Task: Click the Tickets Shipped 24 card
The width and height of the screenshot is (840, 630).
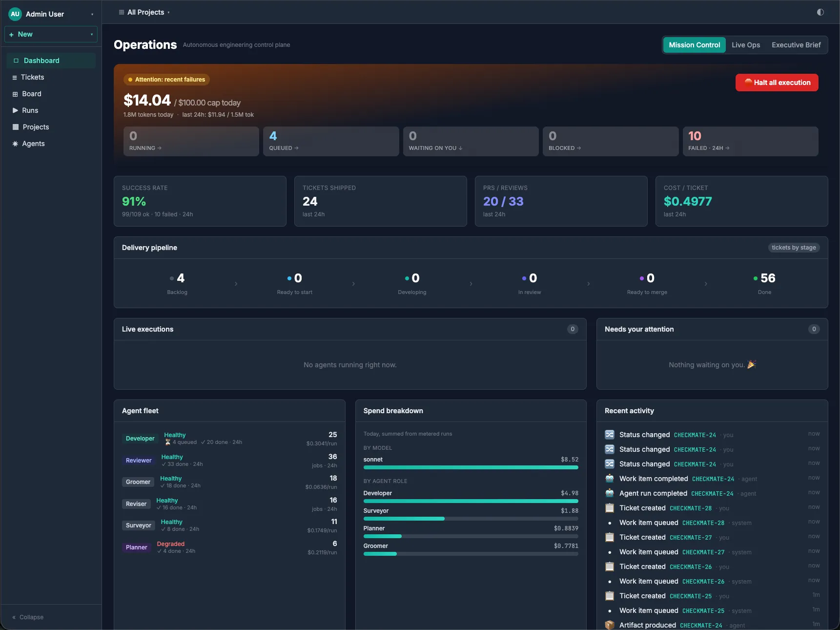Action: click(x=381, y=201)
